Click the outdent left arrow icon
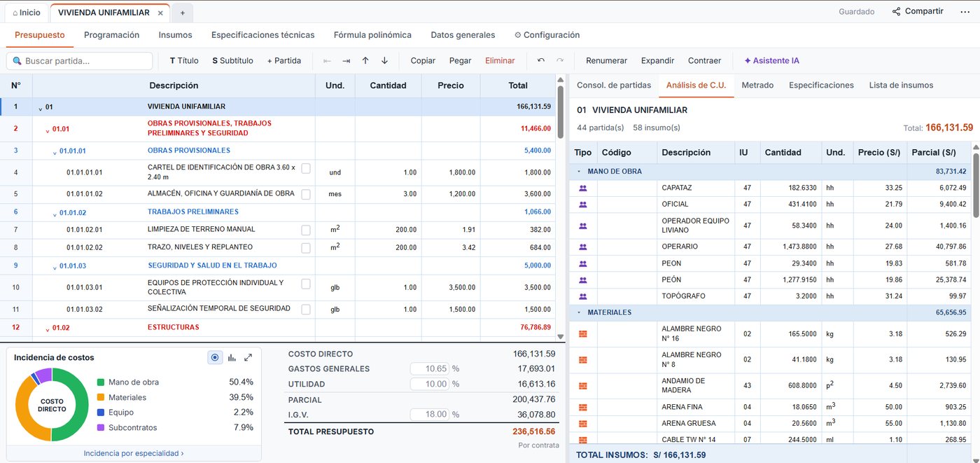 coord(327,61)
